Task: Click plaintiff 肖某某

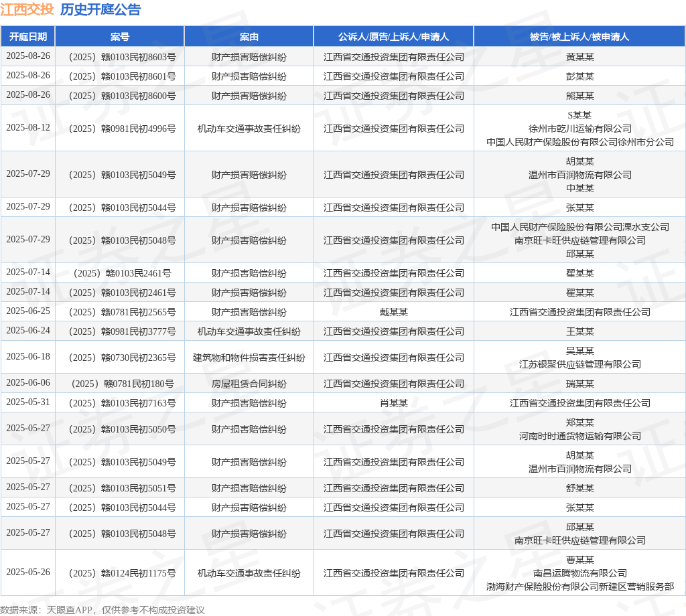Action: click(x=393, y=403)
